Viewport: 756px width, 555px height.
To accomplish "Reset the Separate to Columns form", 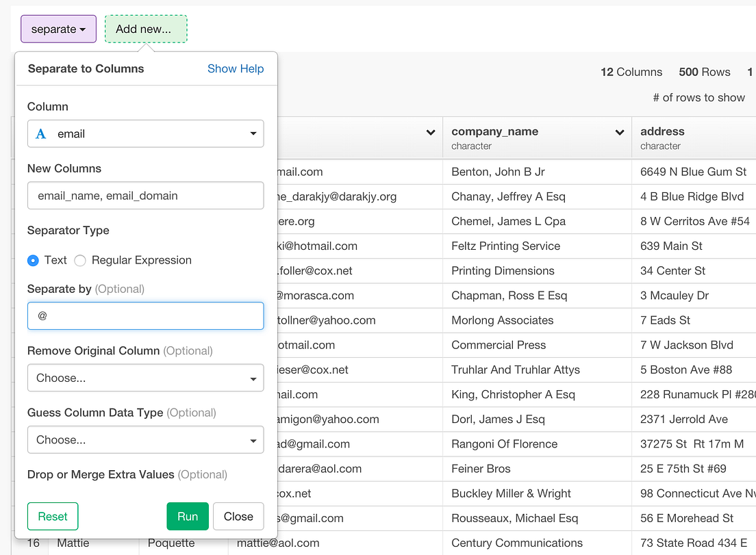I will coord(53,517).
